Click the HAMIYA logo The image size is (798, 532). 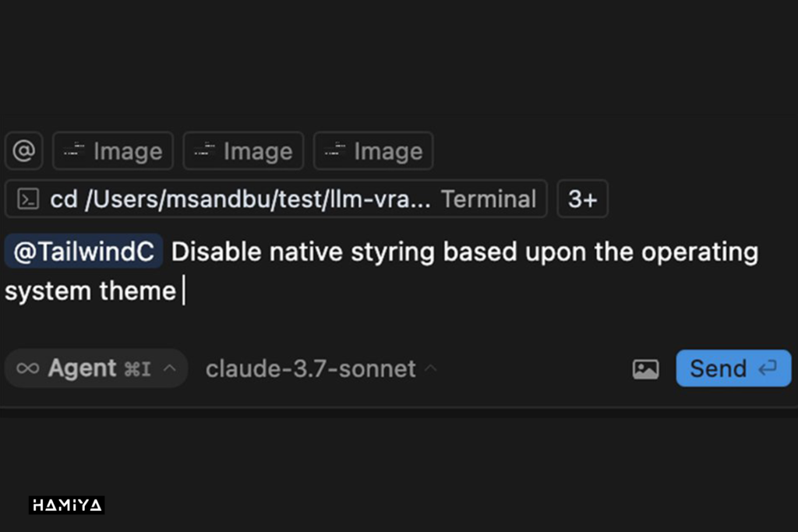coord(66,506)
